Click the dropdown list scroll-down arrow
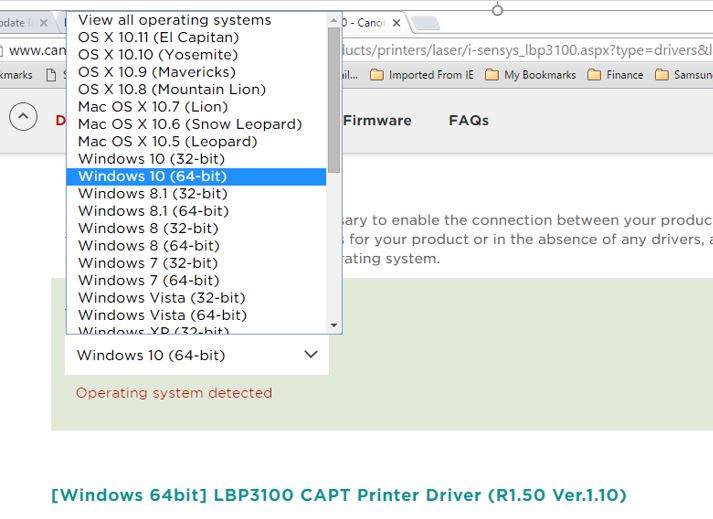Screen dimensions: 713x519 (334, 325)
